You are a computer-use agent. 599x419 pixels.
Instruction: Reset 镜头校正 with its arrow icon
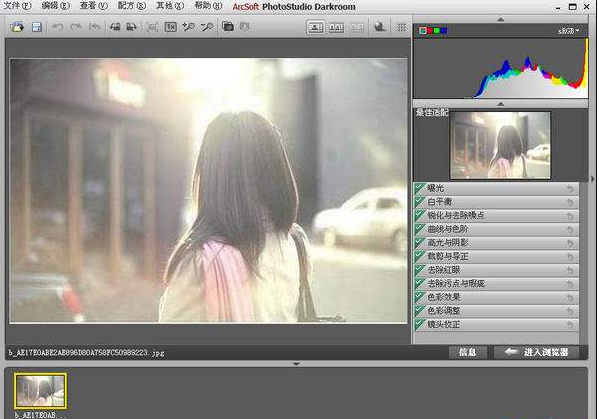pos(570,325)
